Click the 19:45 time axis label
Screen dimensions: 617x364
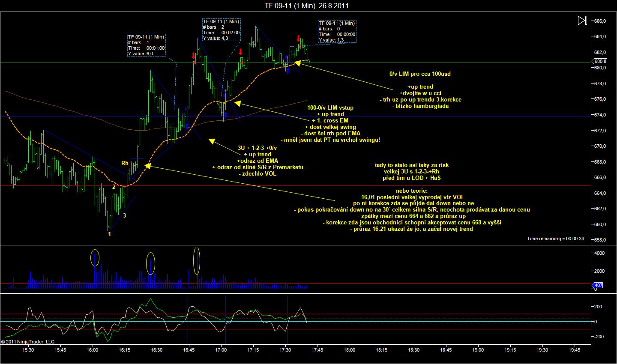pos(575,350)
